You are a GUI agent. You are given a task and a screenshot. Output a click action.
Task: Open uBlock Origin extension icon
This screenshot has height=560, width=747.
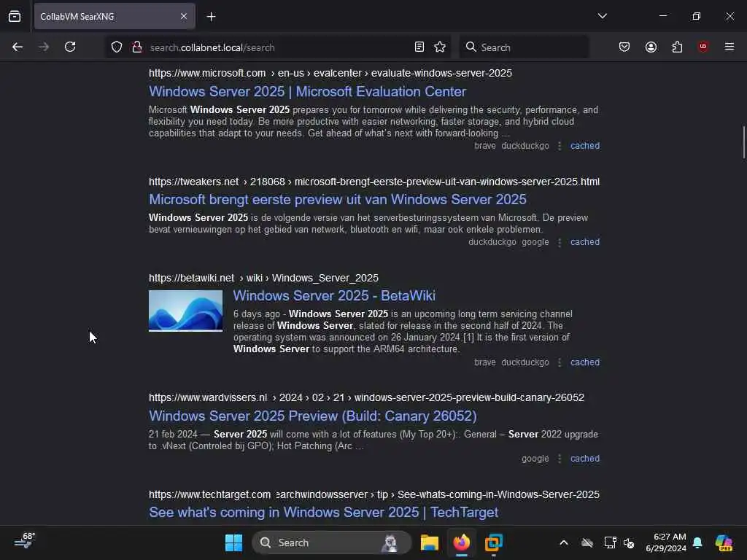703,47
